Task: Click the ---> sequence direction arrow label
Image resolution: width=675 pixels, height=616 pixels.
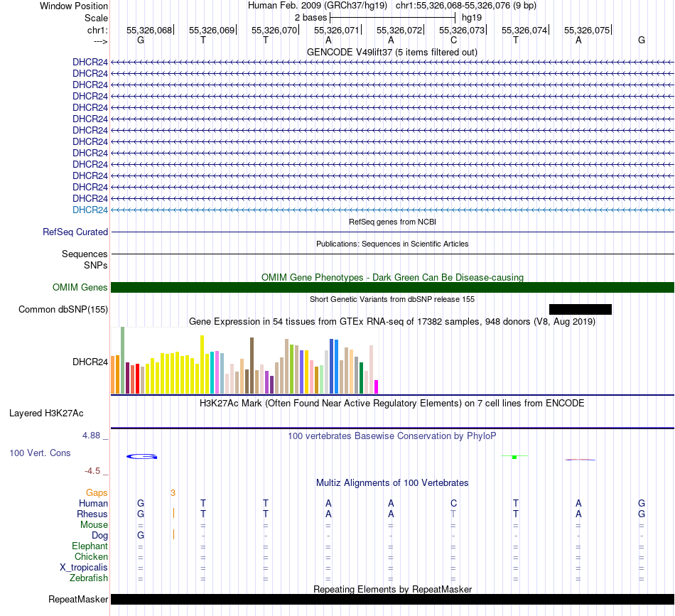Action: pyautogui.click(x=101, y=41)
